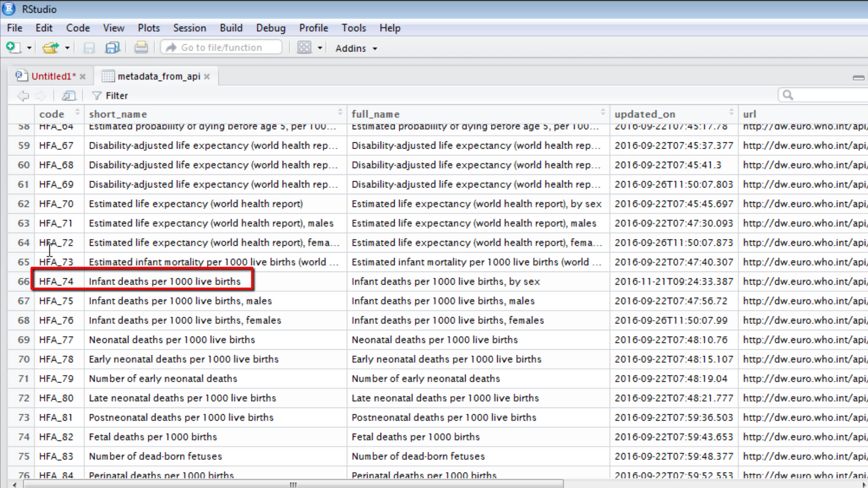The width and height of the screenshot is (868, 488).
Task: Open the View menu
Action: click(x=113, y=28)
